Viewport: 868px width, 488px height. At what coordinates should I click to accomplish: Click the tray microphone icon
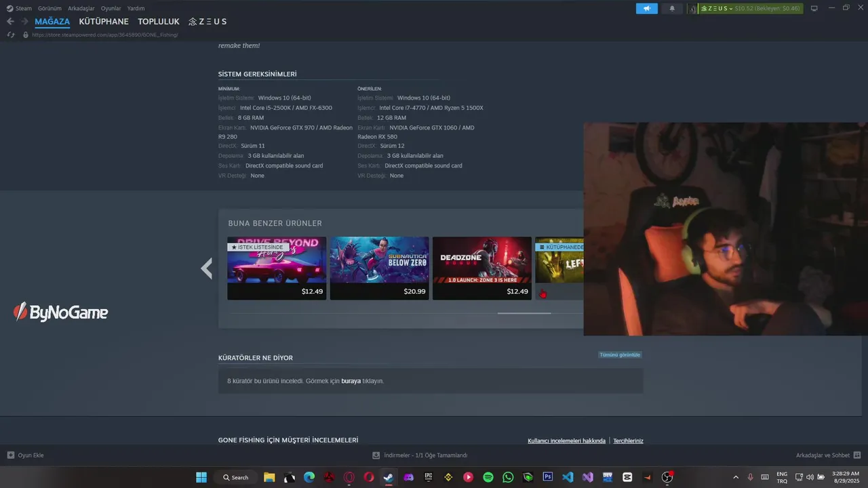click(x=750, y=477)
